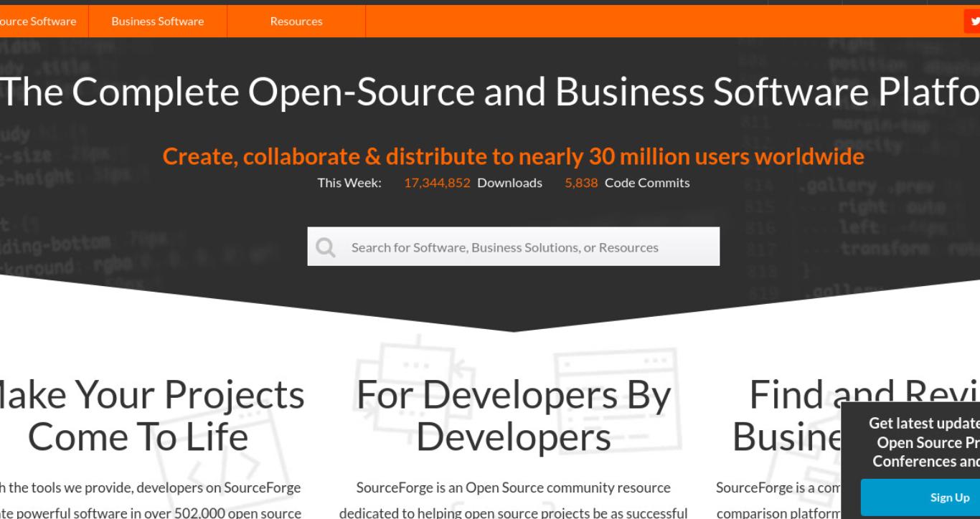Click the 17,344,852 downloads count
The height and width of the screenshot is (519, 980).
[x=437, y=183]
